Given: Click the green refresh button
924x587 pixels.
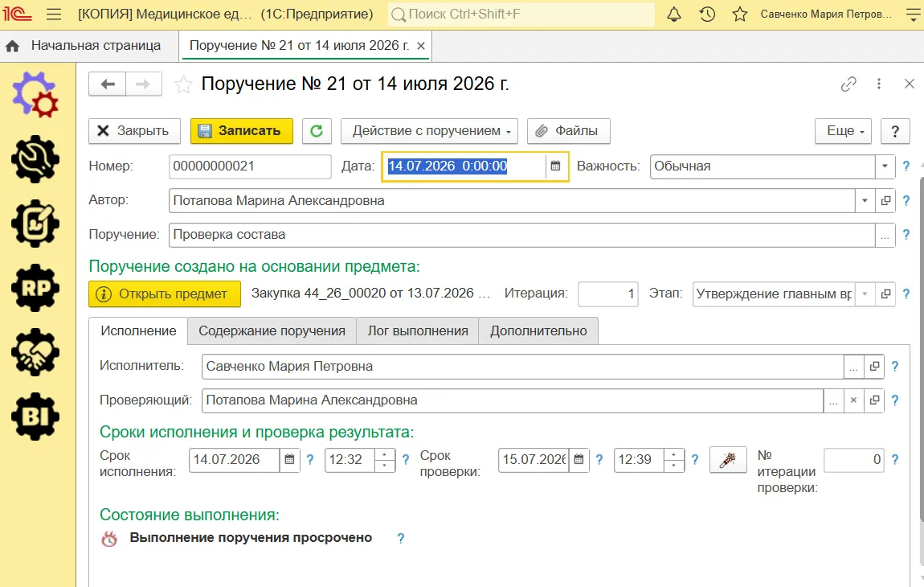Looking at the screenshot, I should [317, 131].
